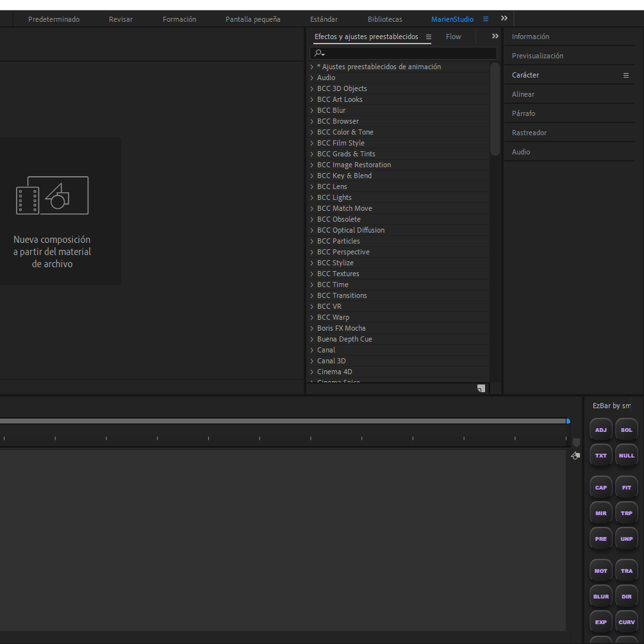Switch to Bibliotecas workspace
The width and height of the screenshot is (644, 644).
[385, 19]
